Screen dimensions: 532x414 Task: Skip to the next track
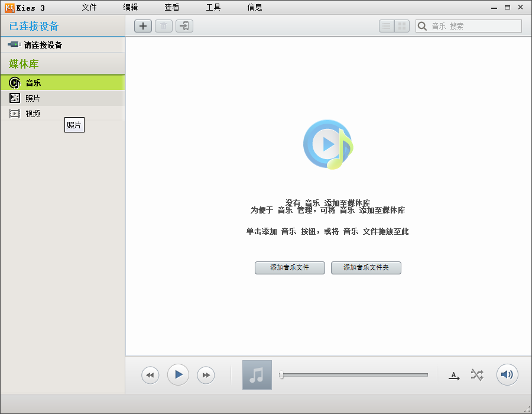click(206, 375)
